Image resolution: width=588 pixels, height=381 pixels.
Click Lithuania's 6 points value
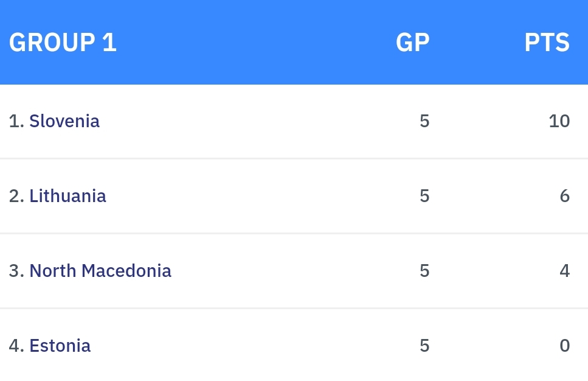coord(564,196)
